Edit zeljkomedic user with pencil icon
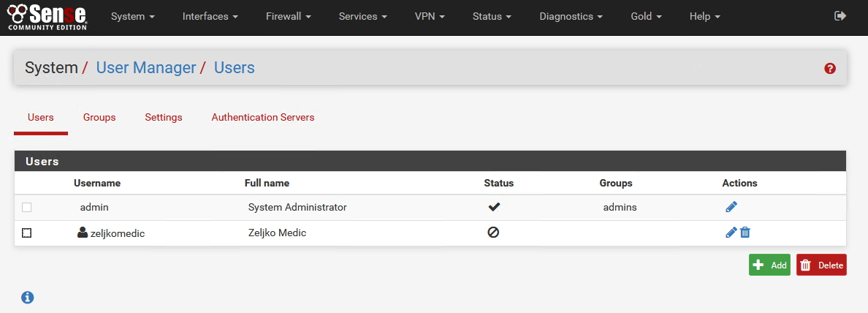This screenshot has width=868, height=313. tap(731, 233)
